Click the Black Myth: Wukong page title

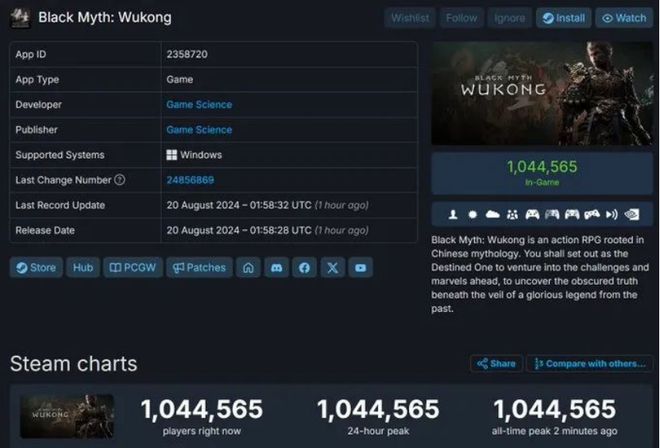(x=105, y=18)
